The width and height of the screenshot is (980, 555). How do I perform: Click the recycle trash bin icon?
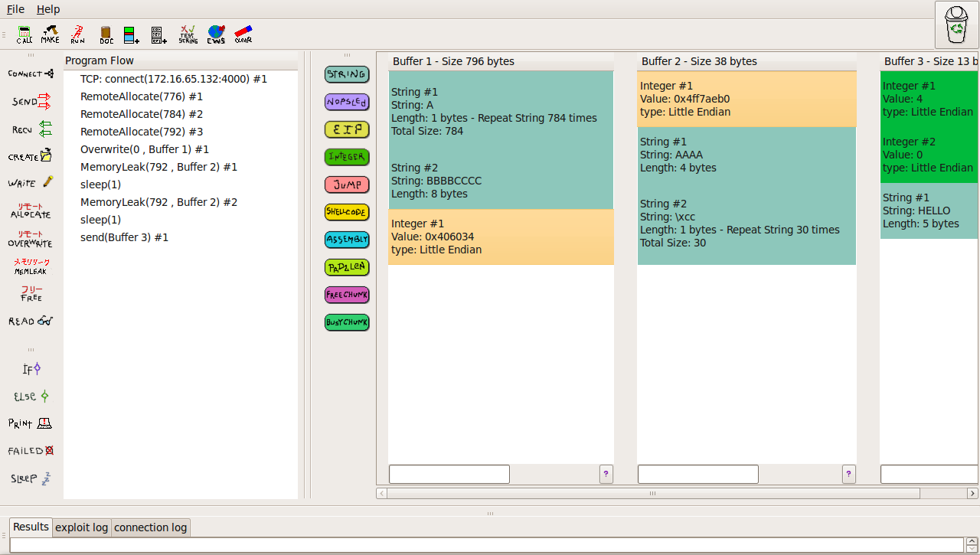pos(956,25)
